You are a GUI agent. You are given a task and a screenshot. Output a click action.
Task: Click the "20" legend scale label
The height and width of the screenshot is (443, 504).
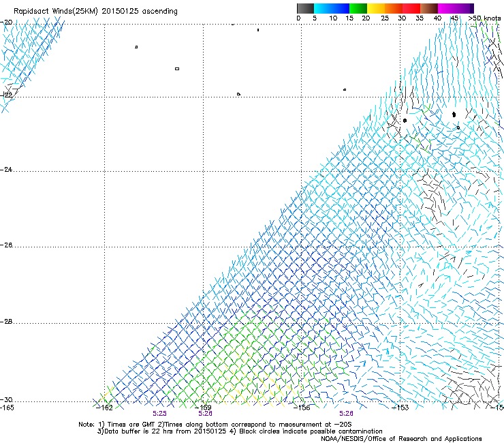click(366, 18)
